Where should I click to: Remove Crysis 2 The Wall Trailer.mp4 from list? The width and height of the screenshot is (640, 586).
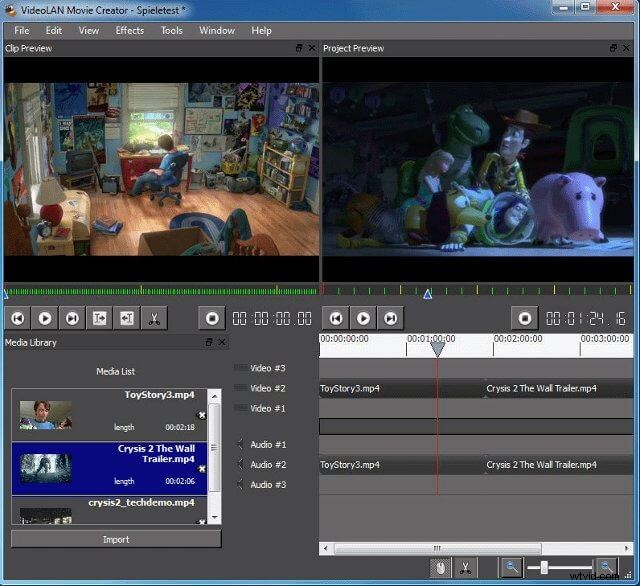[202, 469]
